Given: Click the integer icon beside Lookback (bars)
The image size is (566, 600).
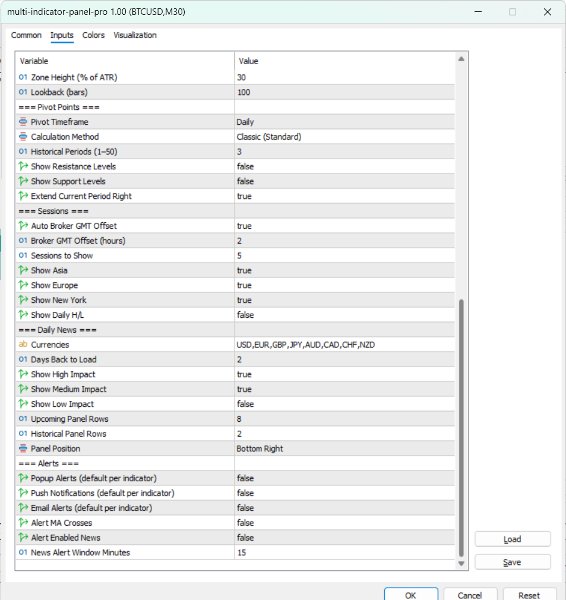Looking at the screenshot, I should (23, 92).
